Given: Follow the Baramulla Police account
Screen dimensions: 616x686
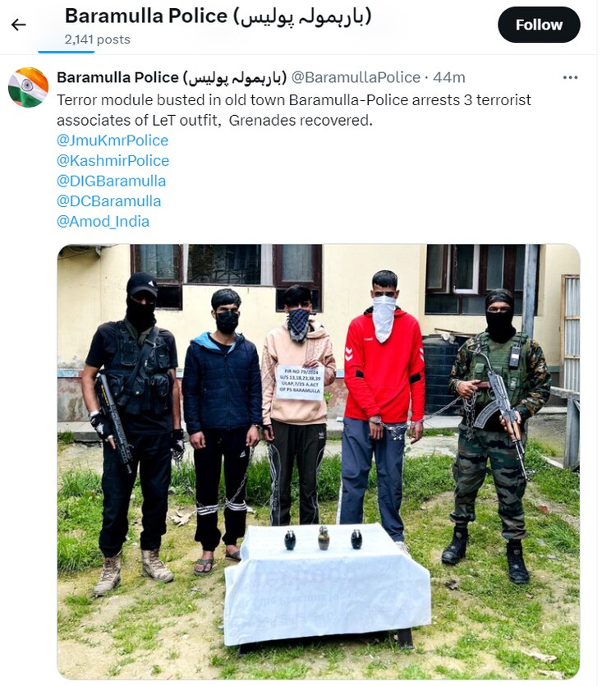Looking at the screenshot, I should click(x=539, y=25).
